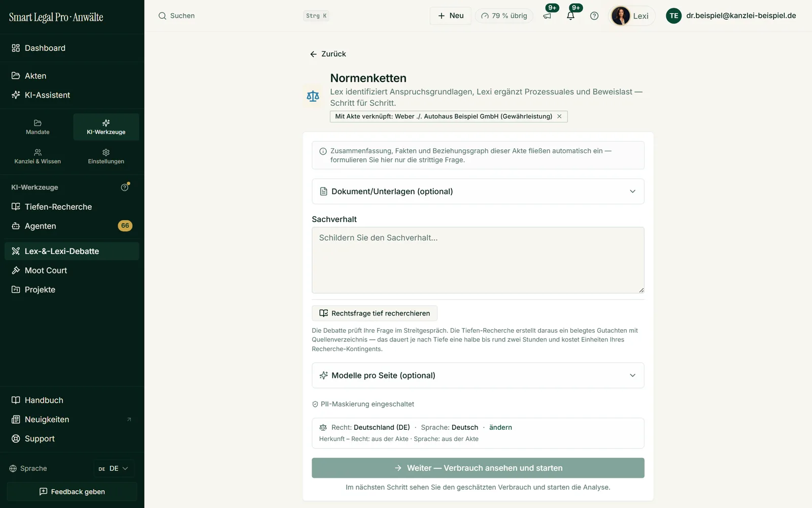Switch to the Einstellungen tab

pyautogui.click(x=106, y=156)
